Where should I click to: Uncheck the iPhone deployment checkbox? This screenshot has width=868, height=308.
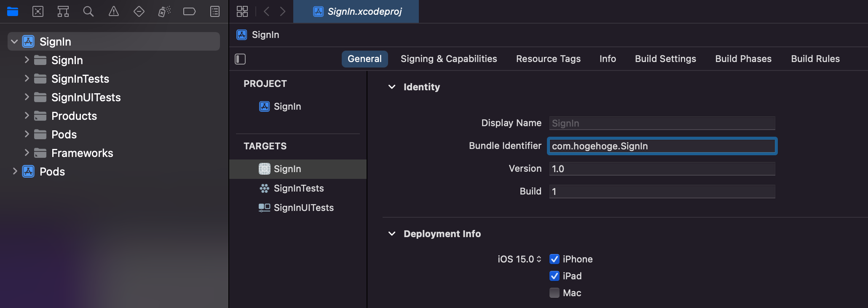555,259
